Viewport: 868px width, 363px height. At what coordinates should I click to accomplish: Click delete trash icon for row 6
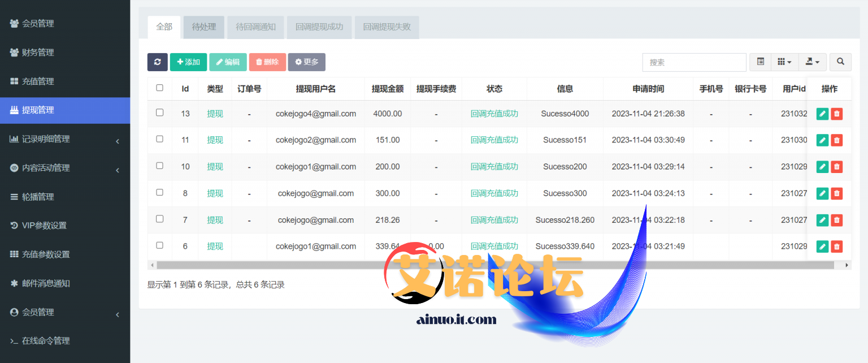coord(837,247)
